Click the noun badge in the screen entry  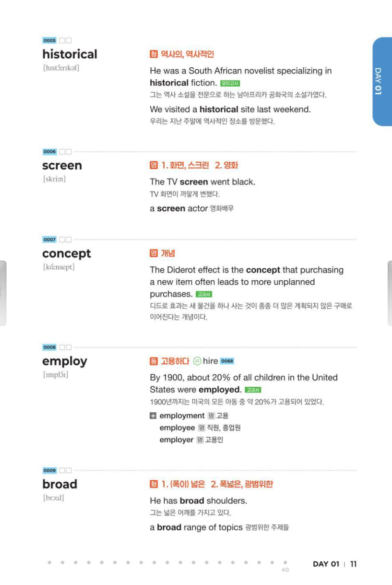point(153,165)
